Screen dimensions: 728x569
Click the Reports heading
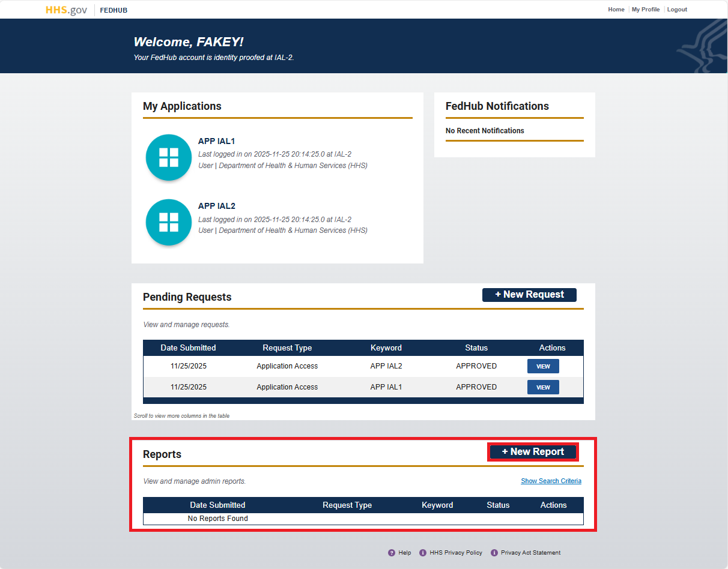coord(162,454)
